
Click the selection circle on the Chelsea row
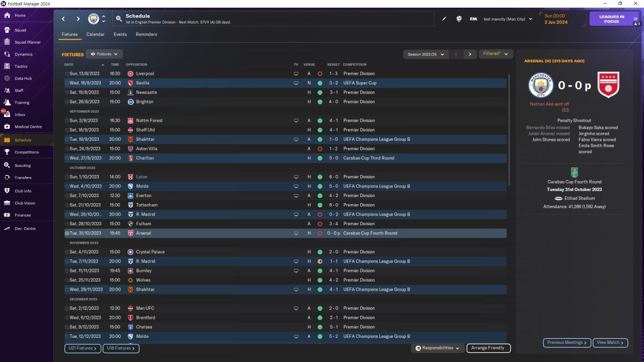coord(67,327)
